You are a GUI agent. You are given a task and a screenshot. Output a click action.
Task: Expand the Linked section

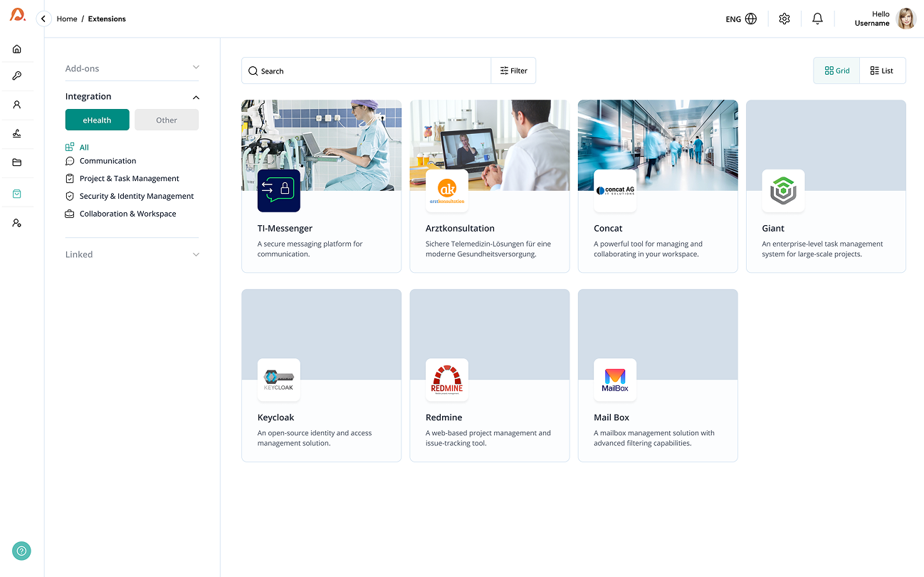click(132, 254)
